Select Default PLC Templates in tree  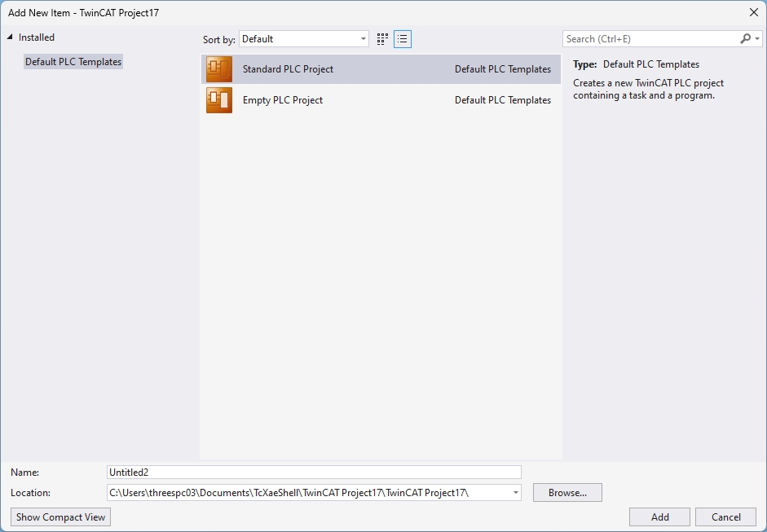73,62
